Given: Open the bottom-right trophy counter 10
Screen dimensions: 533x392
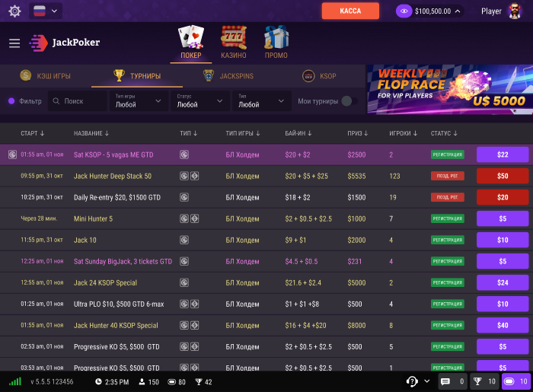Looking at the screenshot, I should [485, 381].
